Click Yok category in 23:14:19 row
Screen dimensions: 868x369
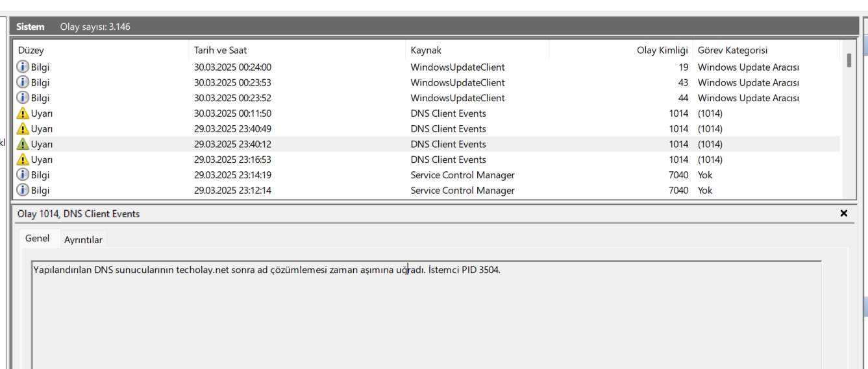point(705,175)
